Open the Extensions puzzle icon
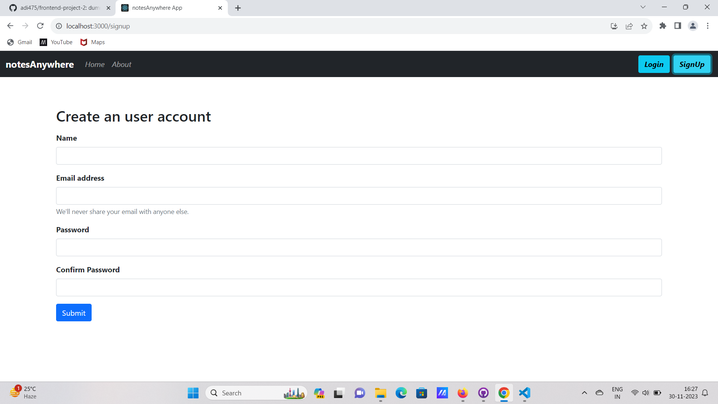 tap(663, 26)
